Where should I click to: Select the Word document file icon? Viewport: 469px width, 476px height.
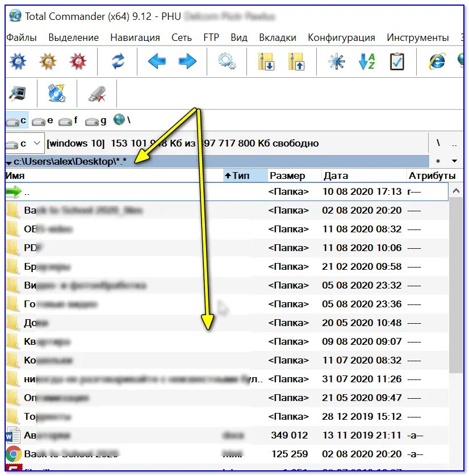coord(12,435)
